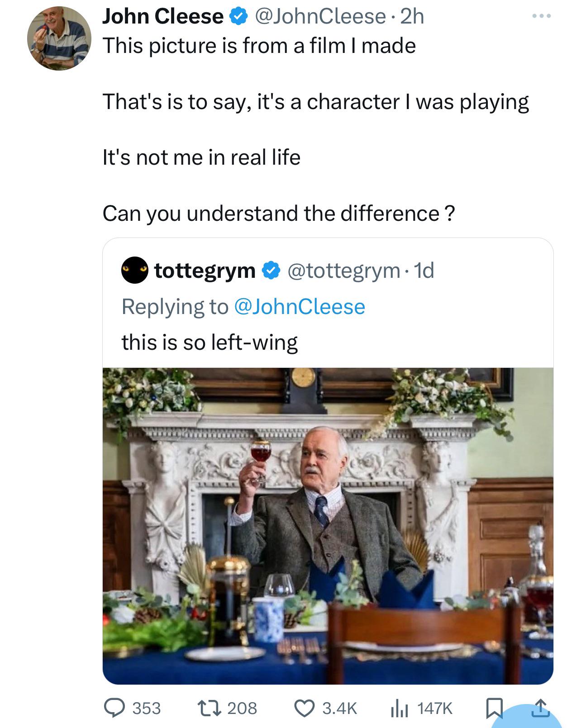581x728 pixels.
Task: Bookmark this tweet
Action: coord(494,708)
